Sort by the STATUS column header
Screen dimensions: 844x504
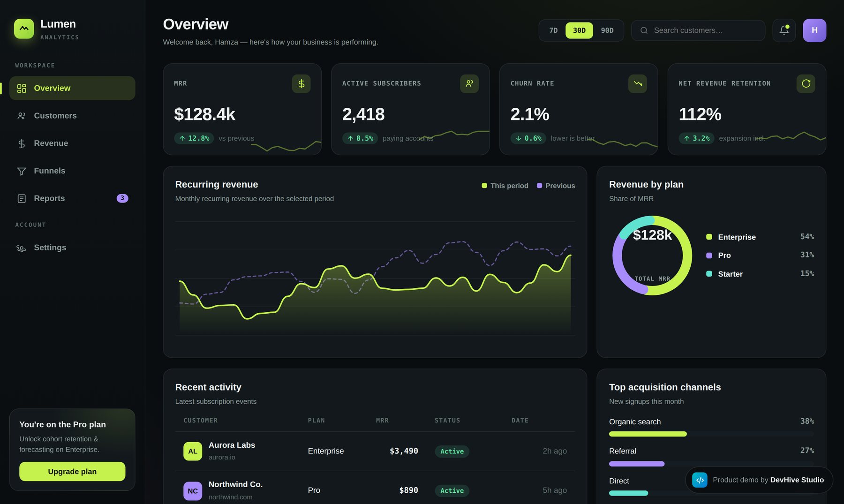point(447,421)
